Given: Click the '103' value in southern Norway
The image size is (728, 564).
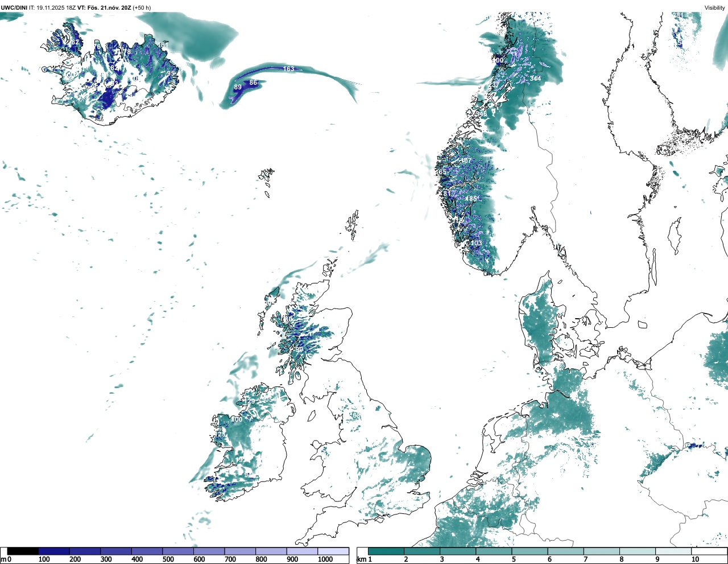Looking at the screenshot, I should (477, 243).
